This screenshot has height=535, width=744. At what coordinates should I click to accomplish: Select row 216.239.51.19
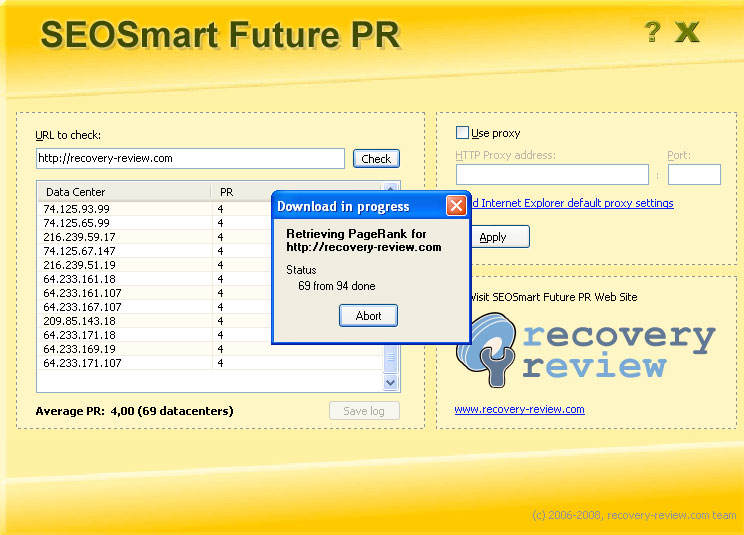154,265
